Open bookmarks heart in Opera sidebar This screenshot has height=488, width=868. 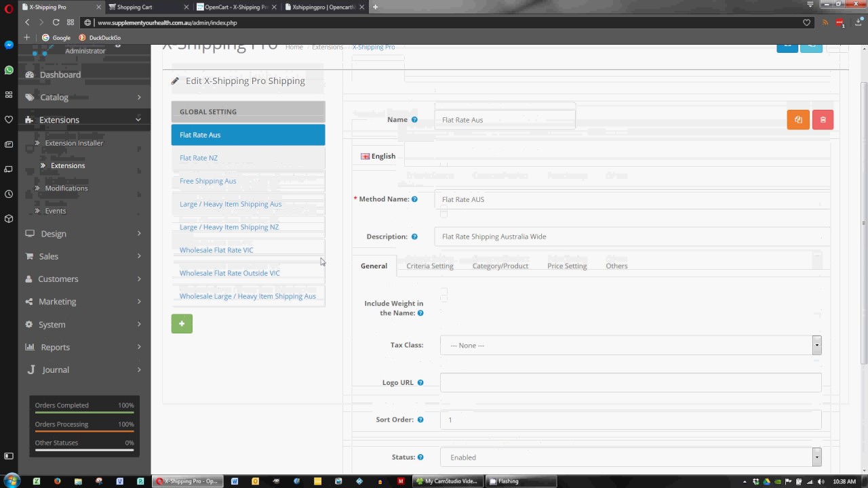(x=9, y=119)
